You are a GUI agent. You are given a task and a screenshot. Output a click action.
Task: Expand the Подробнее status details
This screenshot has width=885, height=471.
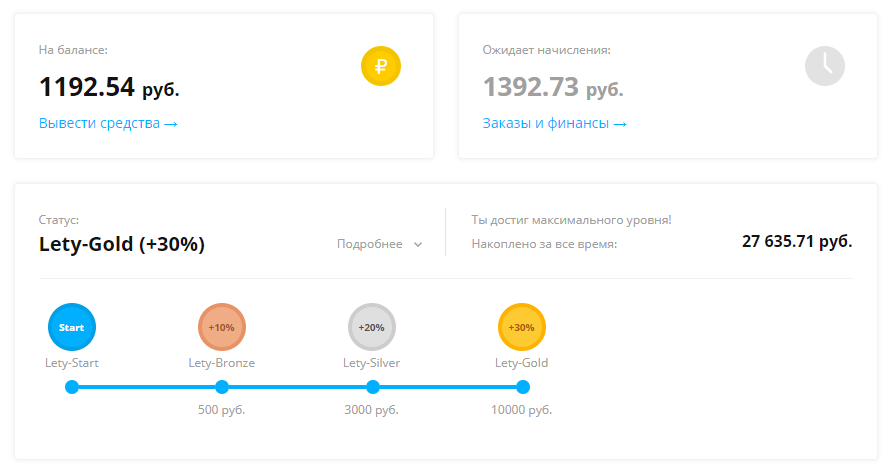point(379,244)
